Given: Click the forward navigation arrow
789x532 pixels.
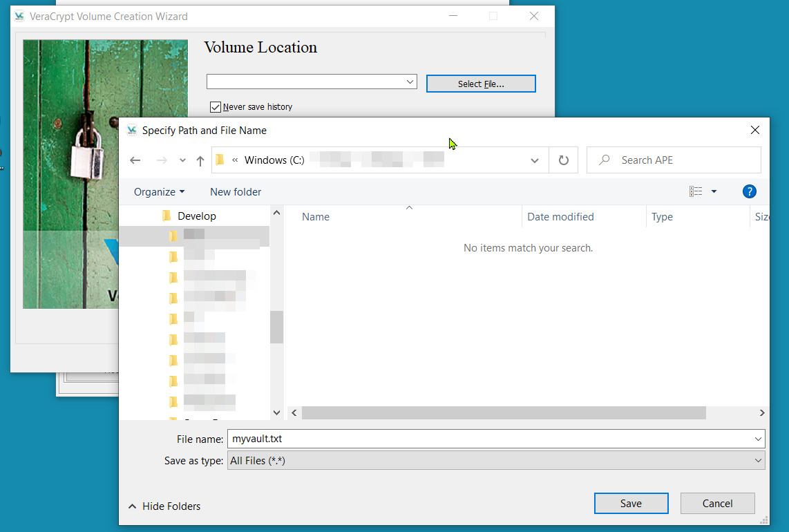Looking at the screenshot, I should pyautogui.click(x=162, y=160).
